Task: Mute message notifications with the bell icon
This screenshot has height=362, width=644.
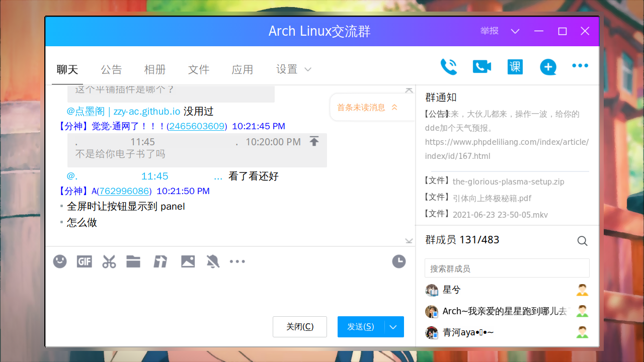Action: pos(213,261)
